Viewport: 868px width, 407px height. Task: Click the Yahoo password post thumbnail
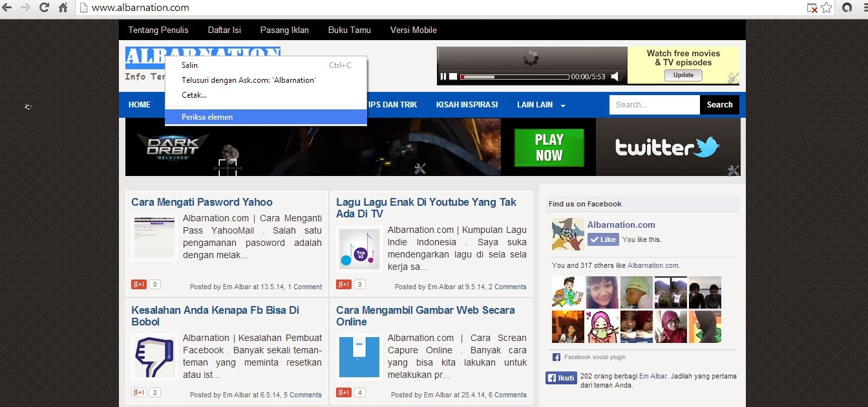pyautogui.click(x=154, y=237)
